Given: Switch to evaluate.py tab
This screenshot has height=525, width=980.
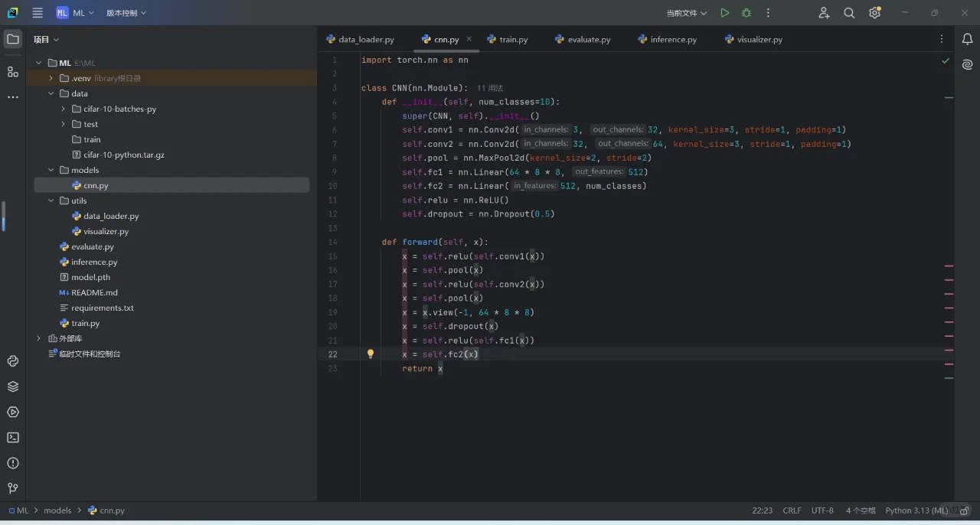Looking at the screenshot, I should 583,39.
